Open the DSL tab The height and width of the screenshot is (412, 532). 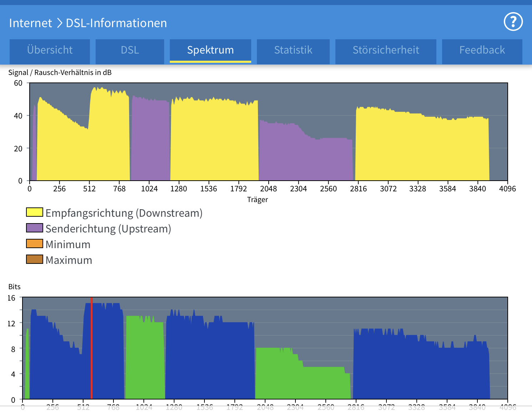click(x=130, y=51)
